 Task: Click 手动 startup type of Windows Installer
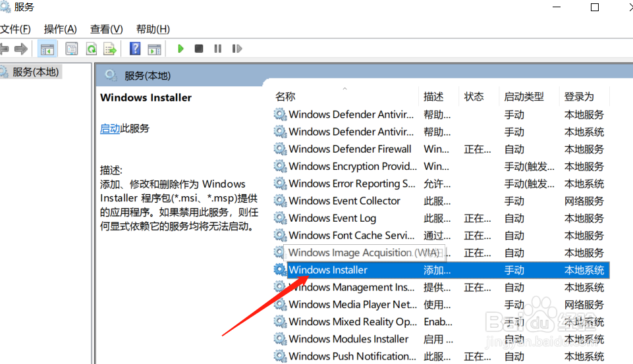(514, 270)
